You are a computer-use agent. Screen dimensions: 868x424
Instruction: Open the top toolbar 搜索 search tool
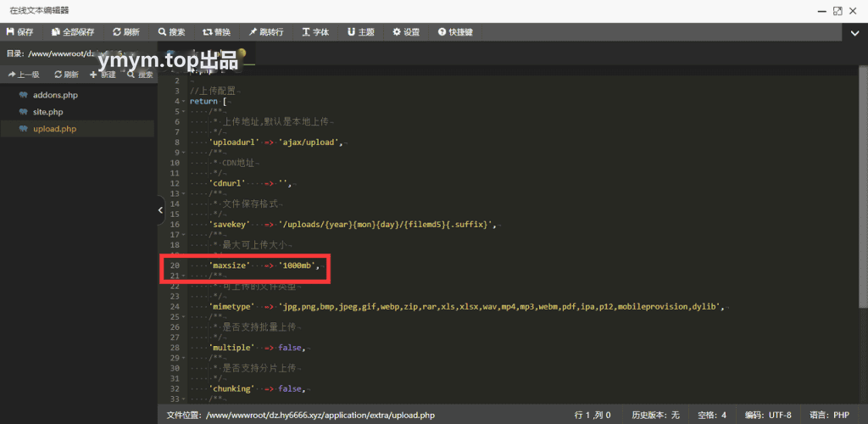tap(171, 32)
